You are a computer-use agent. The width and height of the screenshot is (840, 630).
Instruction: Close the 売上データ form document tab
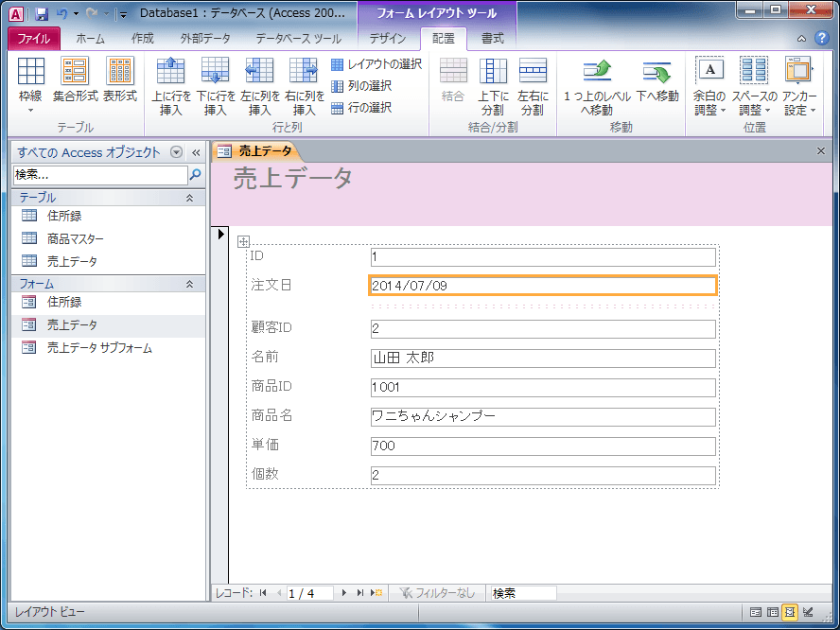point(821,151)
